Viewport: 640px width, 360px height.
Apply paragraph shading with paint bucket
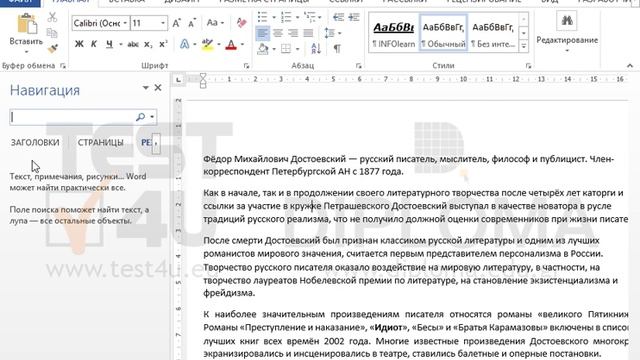(262, 49)
